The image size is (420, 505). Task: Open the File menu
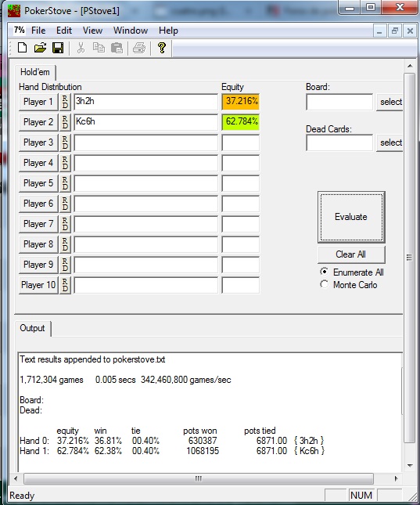38,31
